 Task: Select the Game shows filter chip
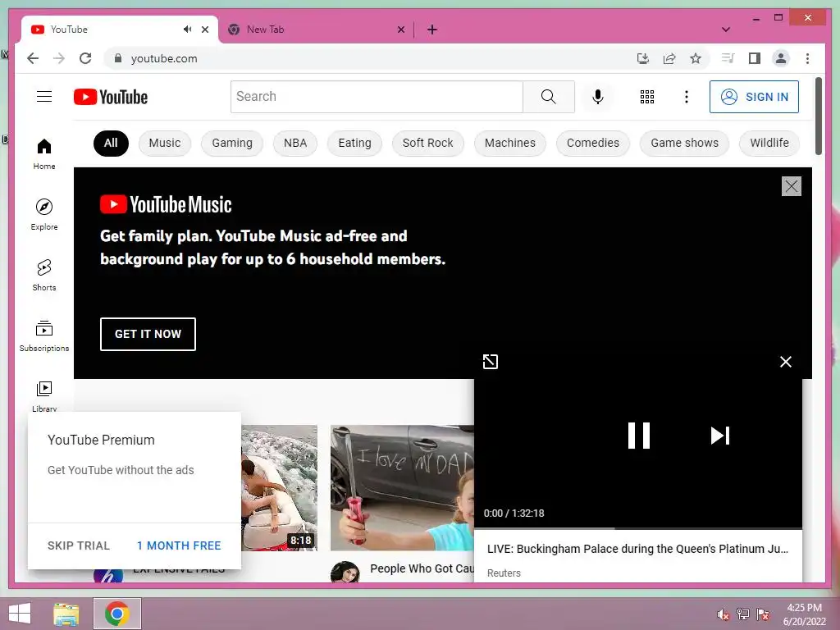685,143
